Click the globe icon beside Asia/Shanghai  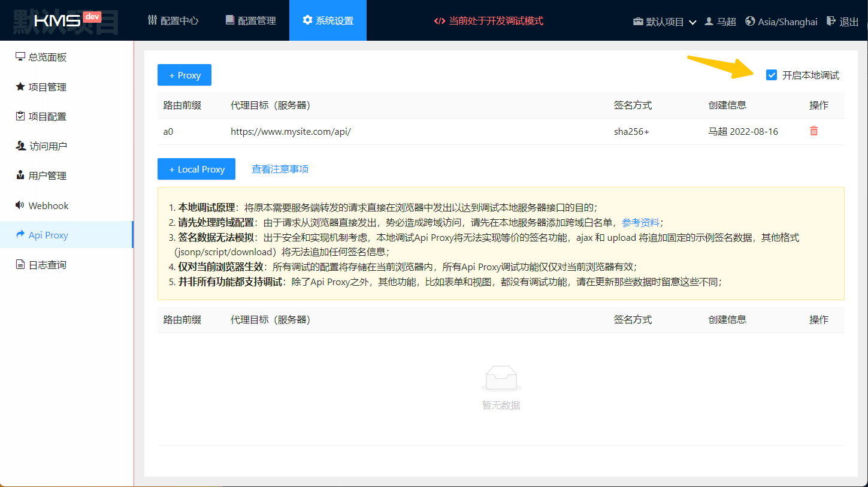750,21
